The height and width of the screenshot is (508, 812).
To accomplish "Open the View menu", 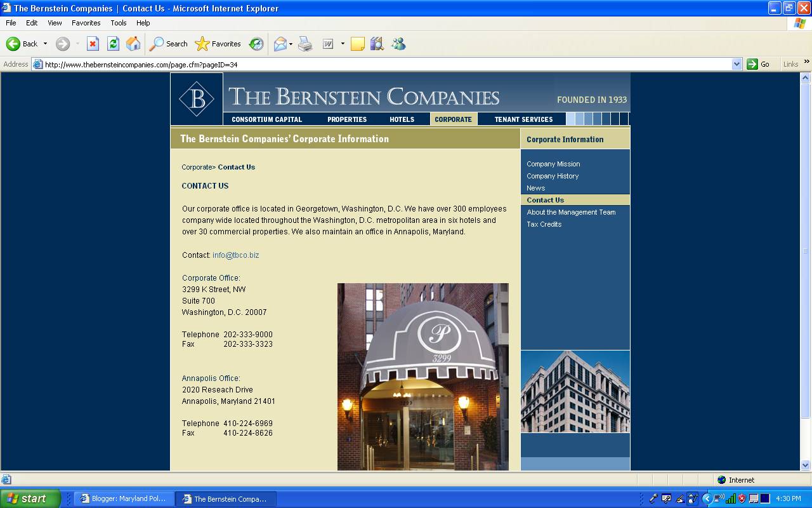I will [55, 23].
